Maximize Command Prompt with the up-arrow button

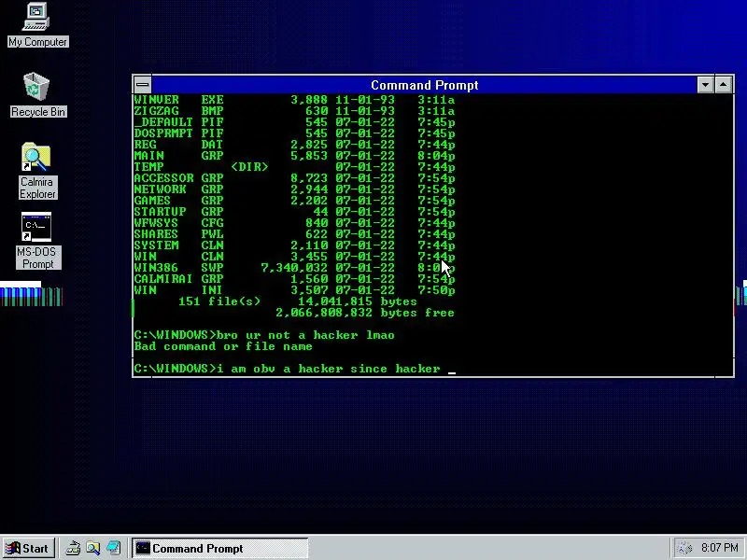pyautogui.click(x=723, y=85)
